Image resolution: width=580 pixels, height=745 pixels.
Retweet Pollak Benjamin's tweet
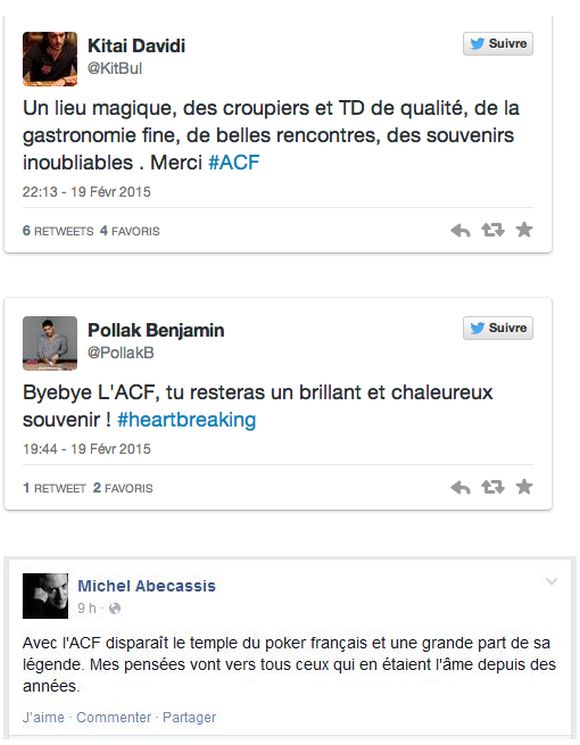click(493, 487)
